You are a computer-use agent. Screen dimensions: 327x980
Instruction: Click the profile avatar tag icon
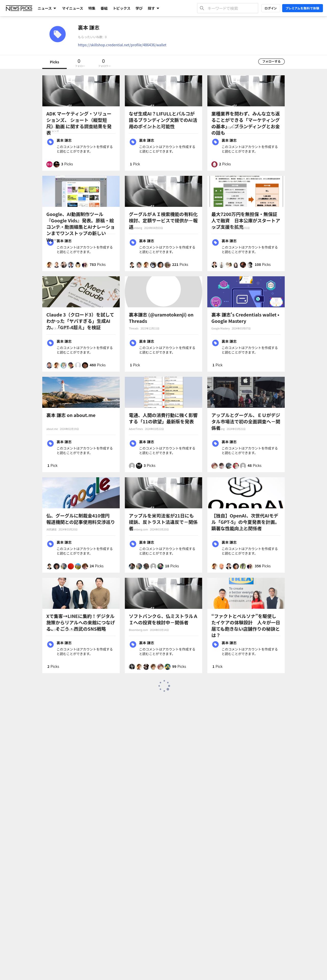(x=58, y=34)
